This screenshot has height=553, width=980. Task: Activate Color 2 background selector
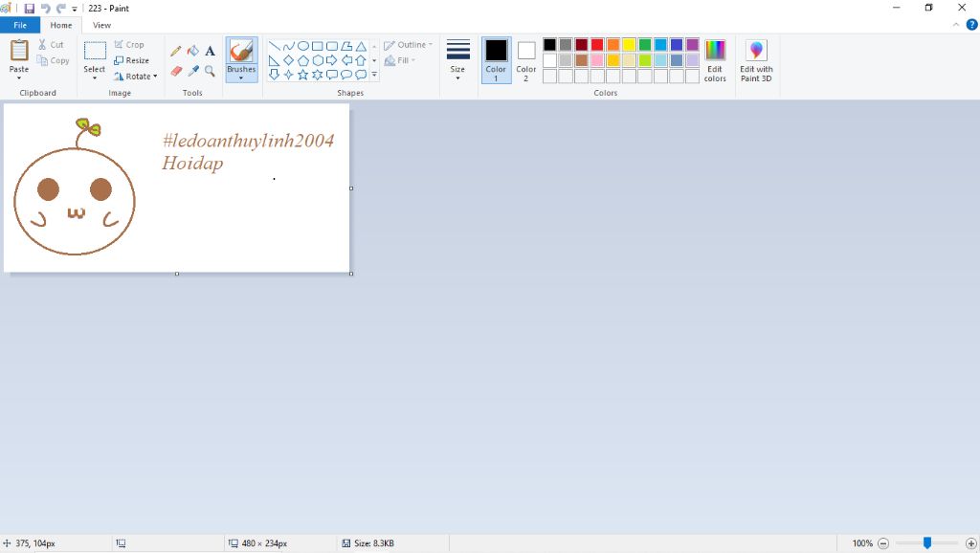click(526, 60)
